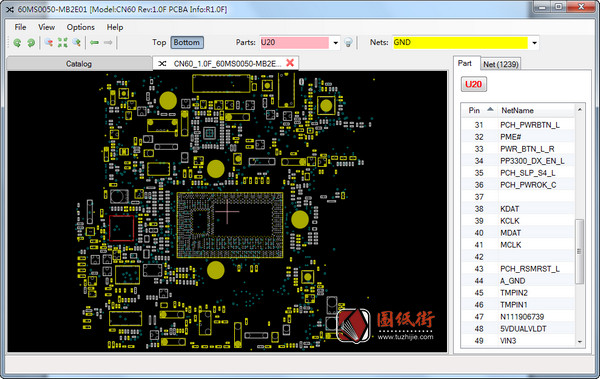
Task: Select pin 47 N111906739 row
Action: point(518,317)
